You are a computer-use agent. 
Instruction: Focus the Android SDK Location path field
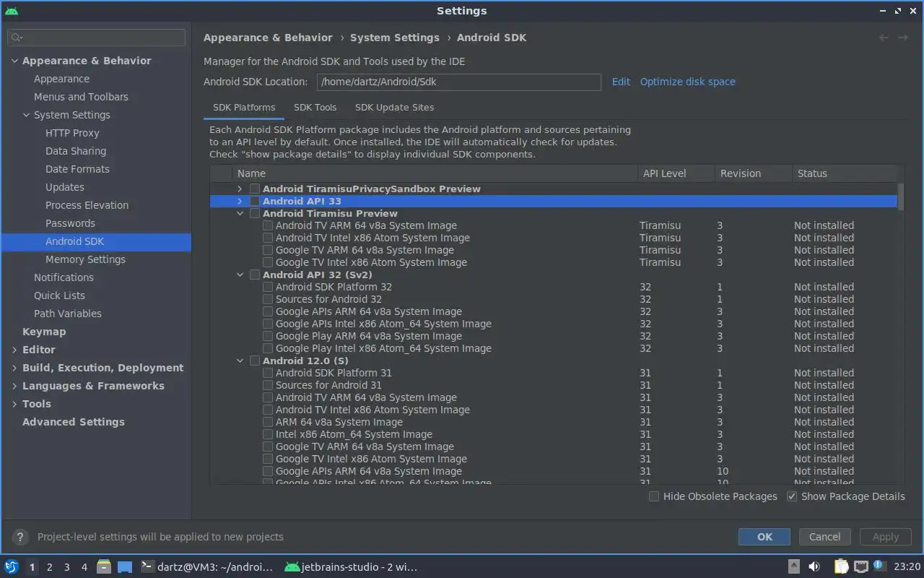click(x=458, y=82)
